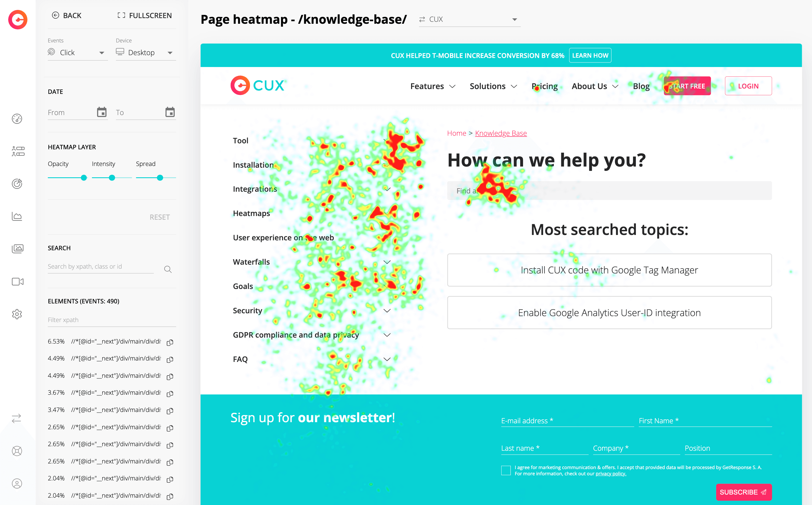
Task: Open the About Us nav menu
Action: click(595, 86)
